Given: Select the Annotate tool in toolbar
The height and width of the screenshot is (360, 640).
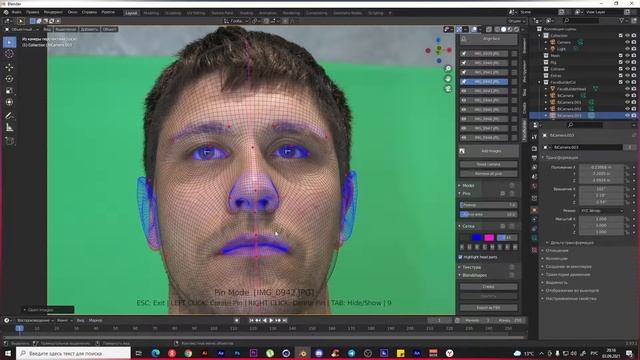Looking at the screenshot, I should [9, 116].
